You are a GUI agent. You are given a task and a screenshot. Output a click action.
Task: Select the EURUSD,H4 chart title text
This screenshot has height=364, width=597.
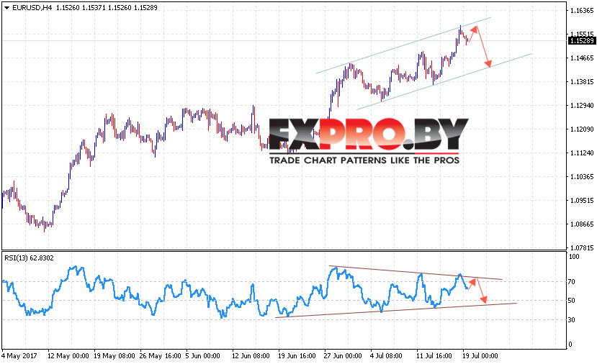pyautogui.click(x=32, y=8)
